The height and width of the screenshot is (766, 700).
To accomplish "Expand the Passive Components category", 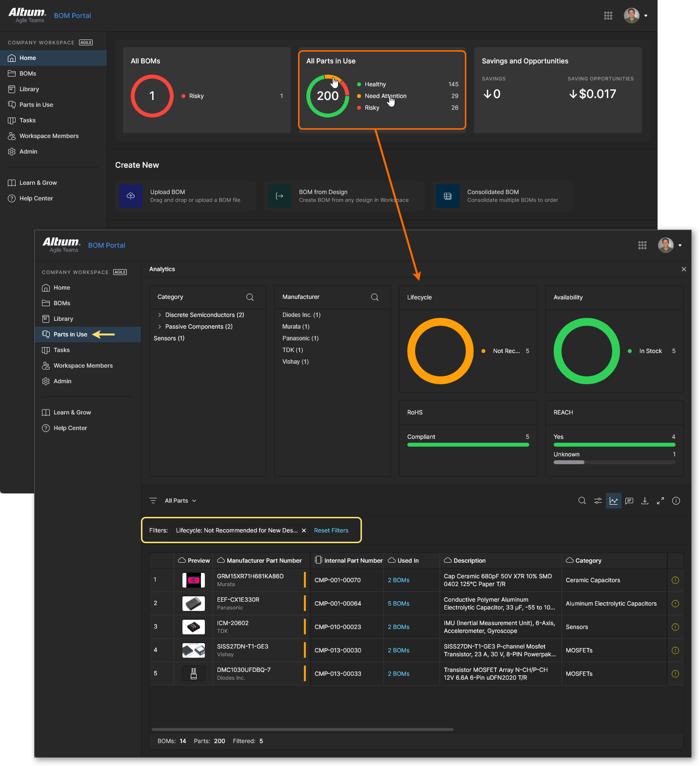I will [160, 327].
